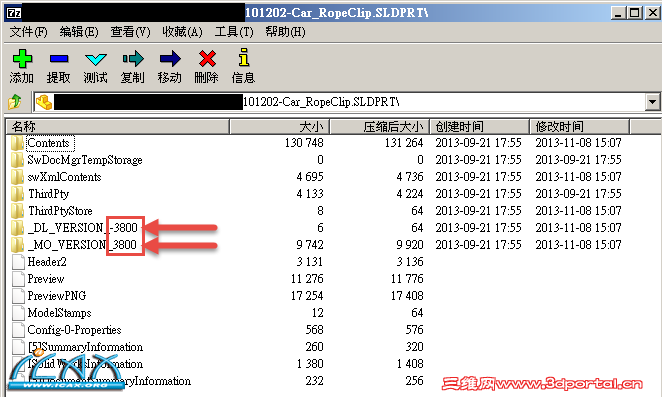The image size is (662, 397).
Task: Select the Header2 file icon
Action: [18, 262]
